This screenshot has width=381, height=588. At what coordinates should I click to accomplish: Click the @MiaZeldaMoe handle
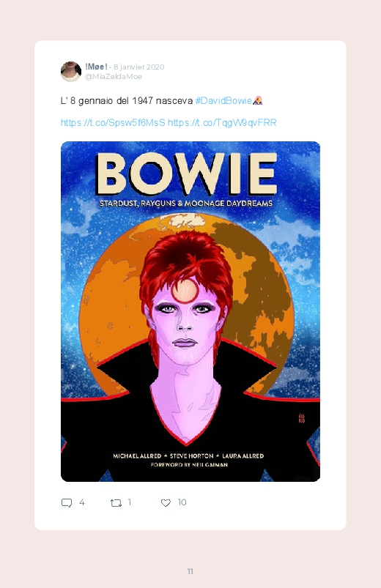(x=114, y=76)
